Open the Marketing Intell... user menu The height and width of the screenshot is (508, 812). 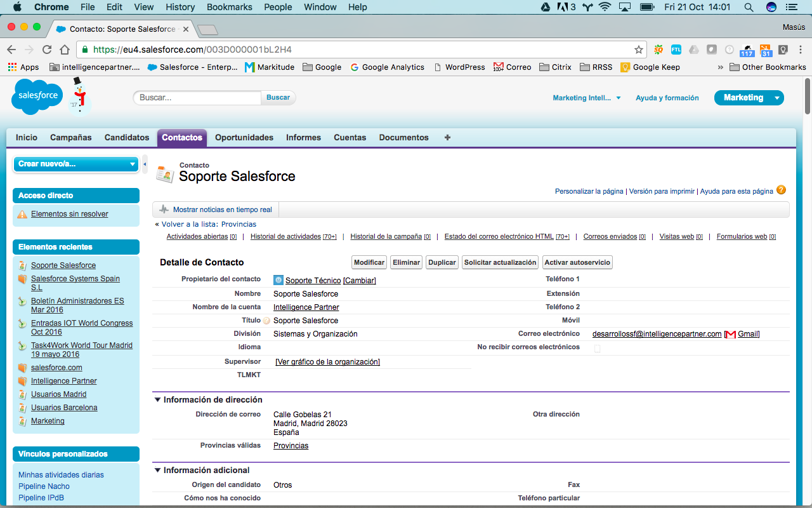[x=587, y=98]
